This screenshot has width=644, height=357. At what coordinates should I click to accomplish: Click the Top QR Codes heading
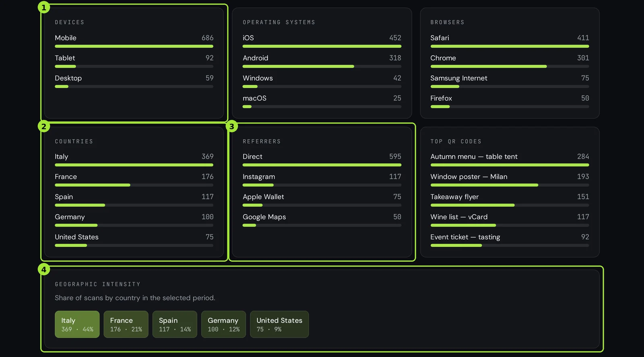(456, 141)
